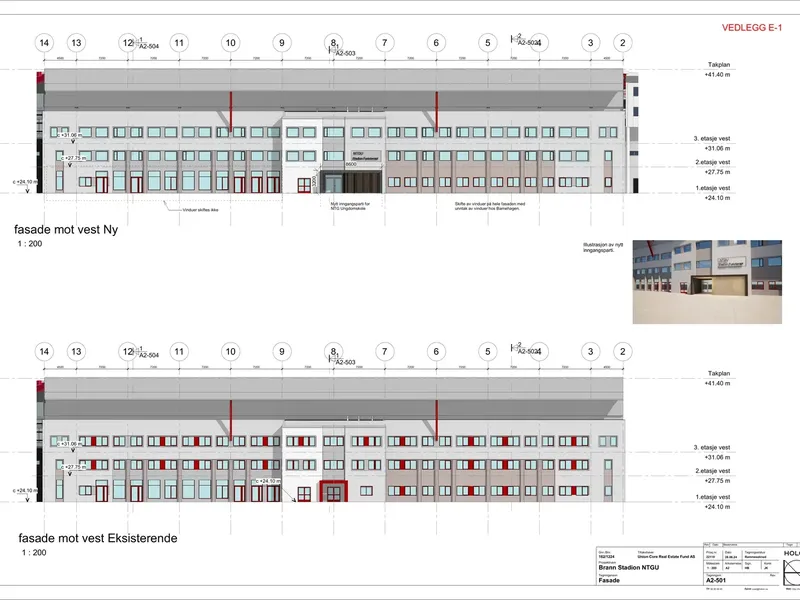Select grid bubble 7 of the Eksisterende elevation
This screenshot has height=600, width=800.
(385, 352)
